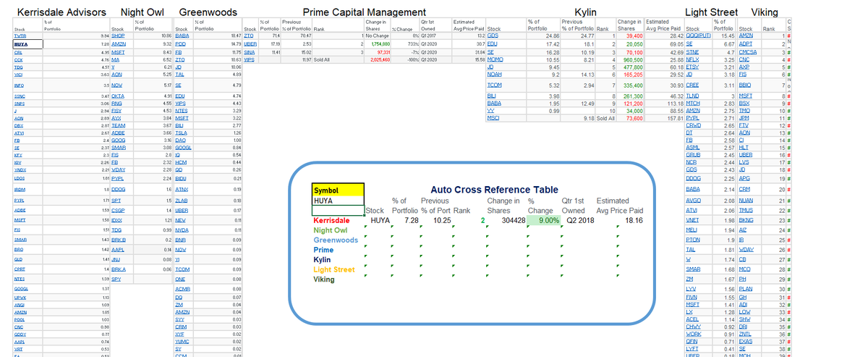Click the MTCH link under Light Street
This screenshot has height=357, width=868.
coord(692,104)
